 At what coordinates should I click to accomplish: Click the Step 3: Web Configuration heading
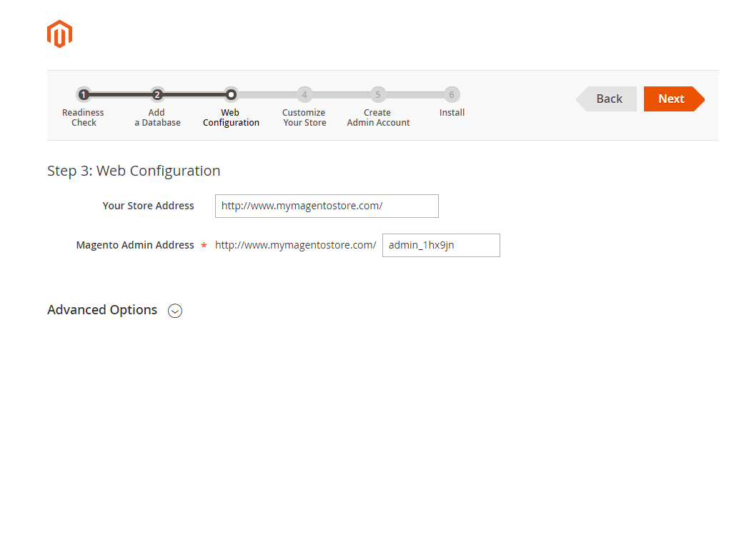(x=134, y=171)
